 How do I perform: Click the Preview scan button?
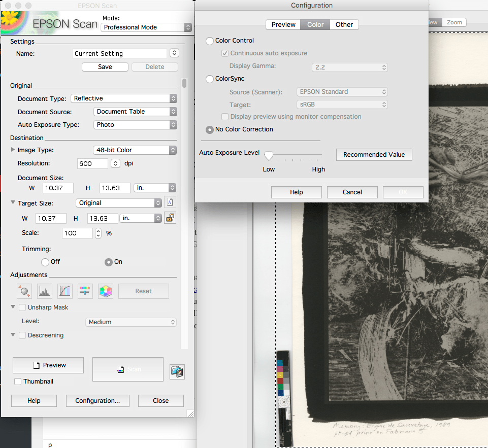[x=48, y=365]
